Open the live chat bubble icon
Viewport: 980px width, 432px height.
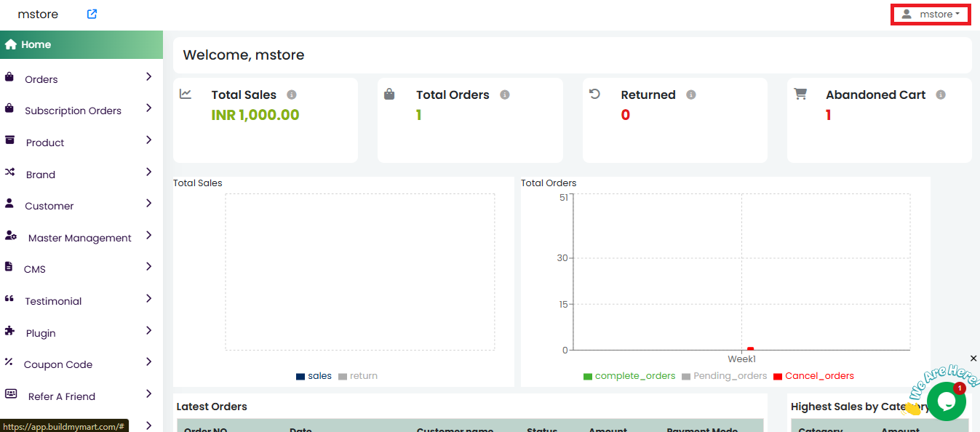946,401
